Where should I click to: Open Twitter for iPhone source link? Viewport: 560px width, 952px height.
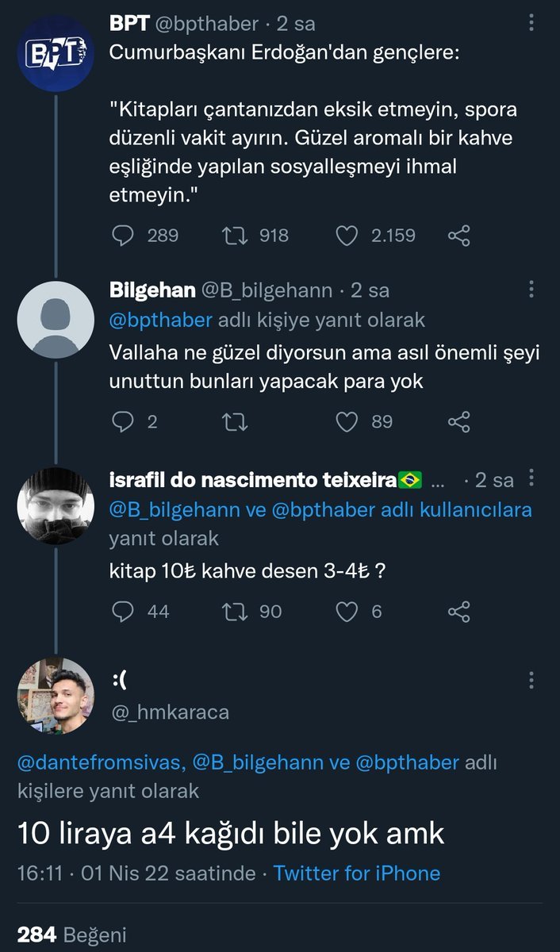(x=356, y=873)
